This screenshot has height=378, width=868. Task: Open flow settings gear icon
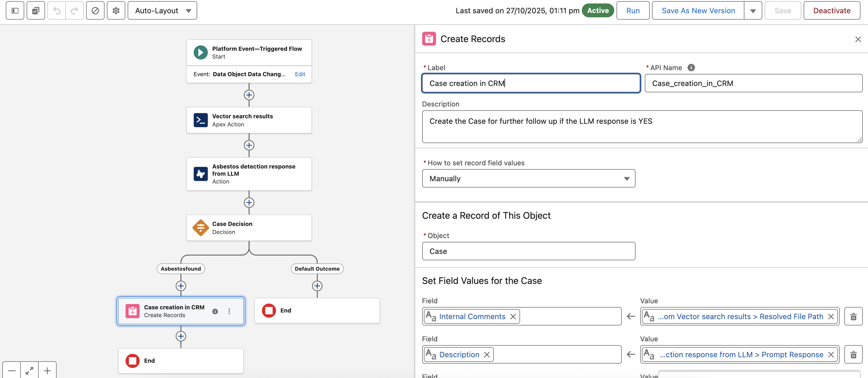(116, 11)
